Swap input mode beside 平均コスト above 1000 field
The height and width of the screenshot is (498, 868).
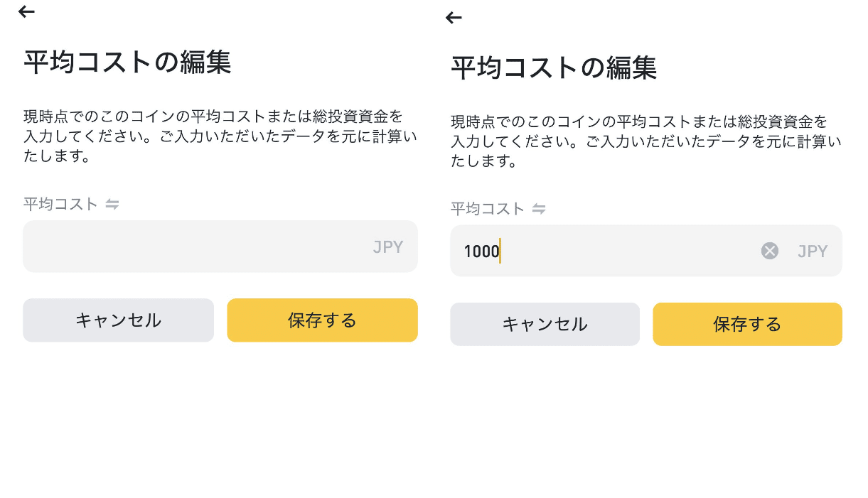pyautogui.click(x=539, y=209)
